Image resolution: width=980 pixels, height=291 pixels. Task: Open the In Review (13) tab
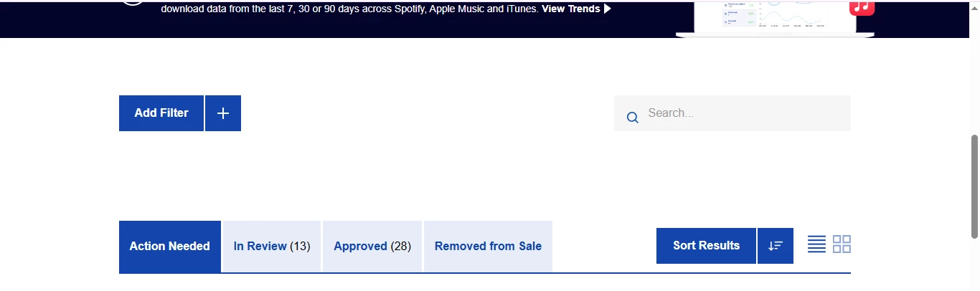272,247
